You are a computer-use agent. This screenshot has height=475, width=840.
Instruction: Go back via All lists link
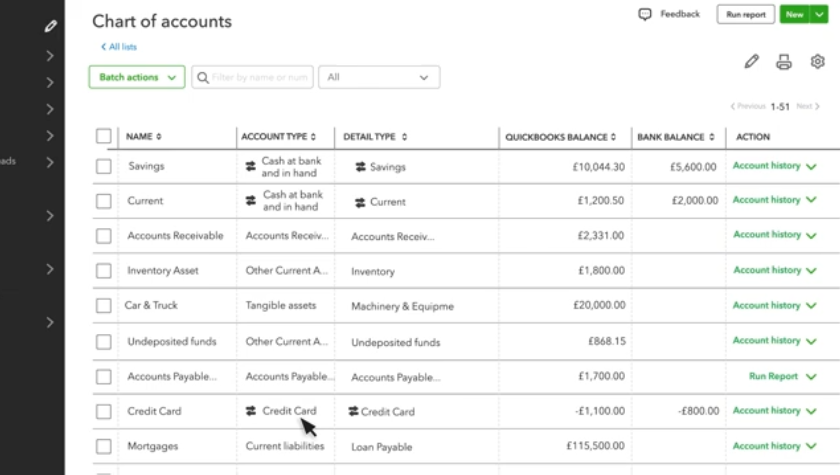point(119,47)
